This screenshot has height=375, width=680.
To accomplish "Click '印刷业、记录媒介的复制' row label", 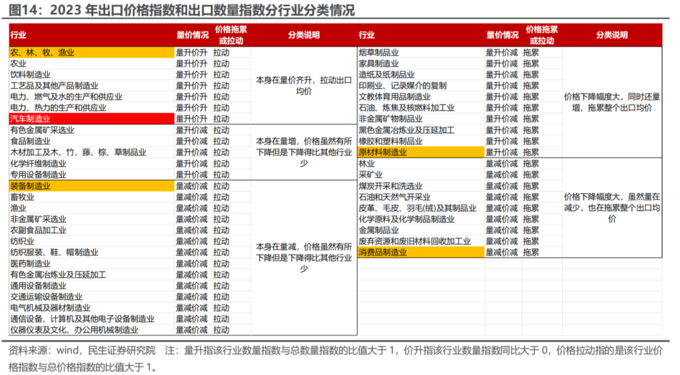I will pos(402,86).
